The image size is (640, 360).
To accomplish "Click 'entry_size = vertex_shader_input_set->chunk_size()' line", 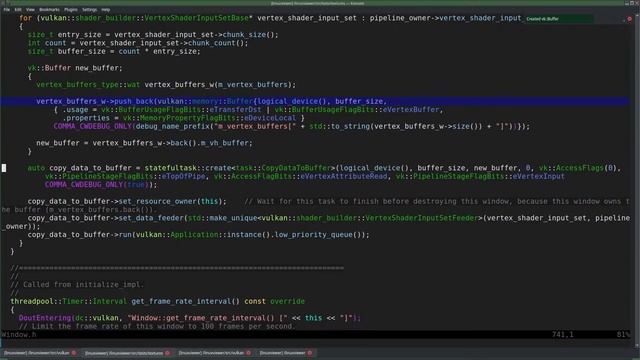I will click(153, 35).
